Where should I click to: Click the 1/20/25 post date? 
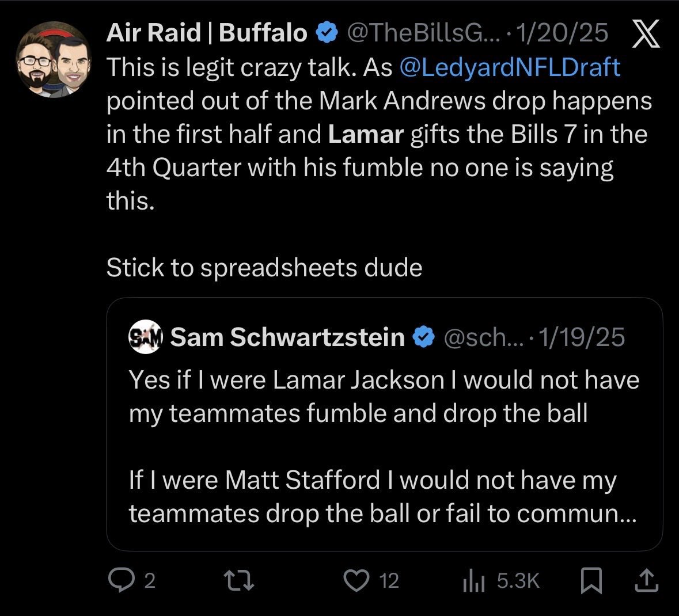(x=563, y=33)
